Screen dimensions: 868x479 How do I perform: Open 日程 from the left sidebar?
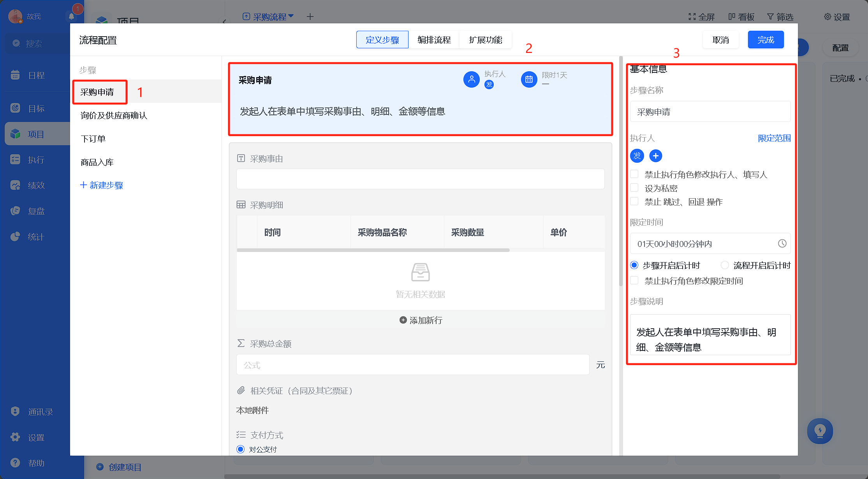point(37,75)
